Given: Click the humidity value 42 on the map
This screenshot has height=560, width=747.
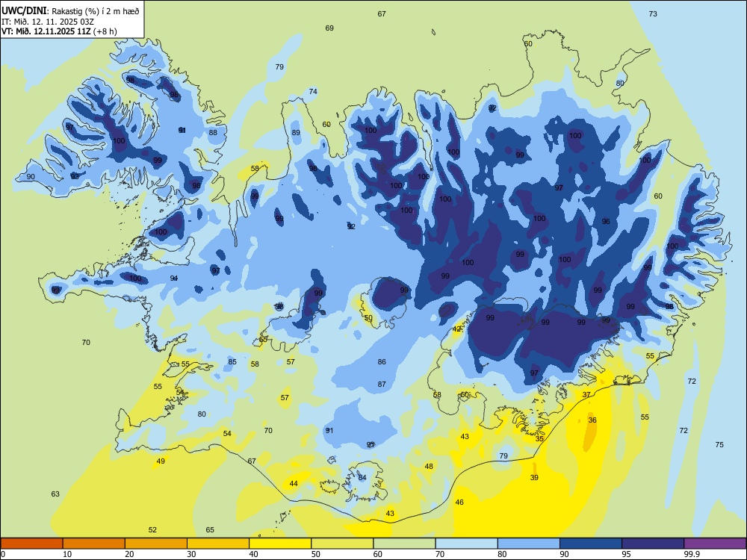Looking at the screenshot, I should click(457, 329).
